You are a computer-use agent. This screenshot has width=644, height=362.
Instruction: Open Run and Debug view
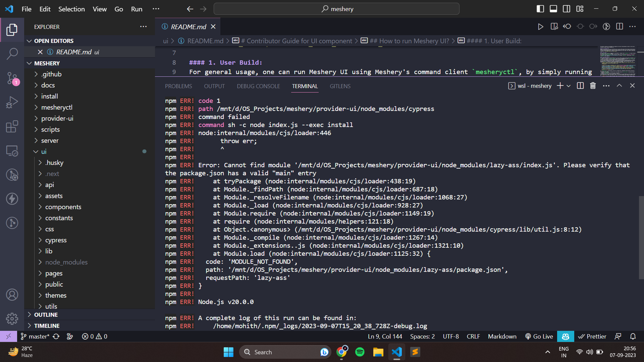point(12,102)
